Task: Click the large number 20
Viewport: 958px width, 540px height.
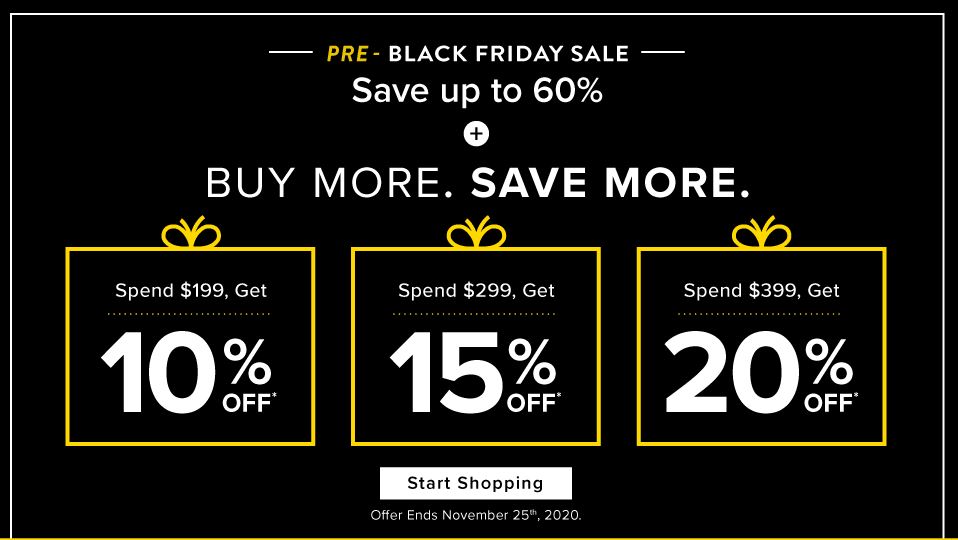Action: tap(733, 373)
